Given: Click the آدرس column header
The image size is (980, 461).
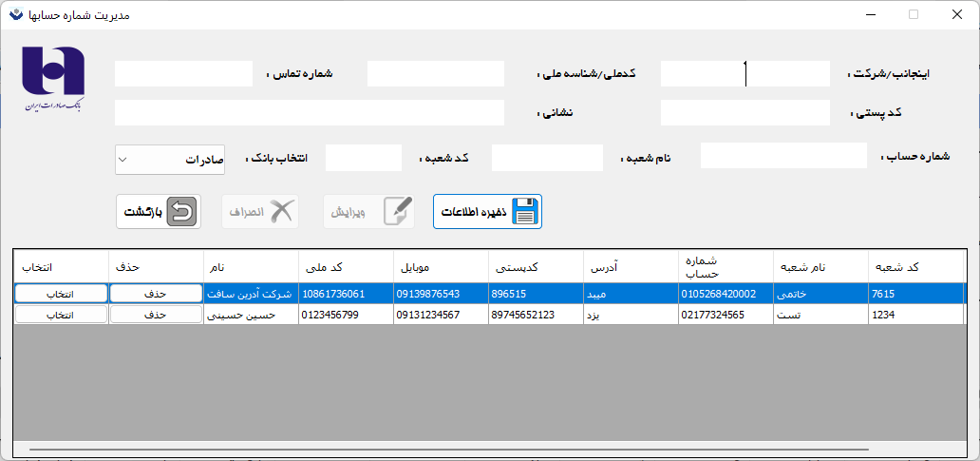Looking at the screenshot, I should 631,267.
